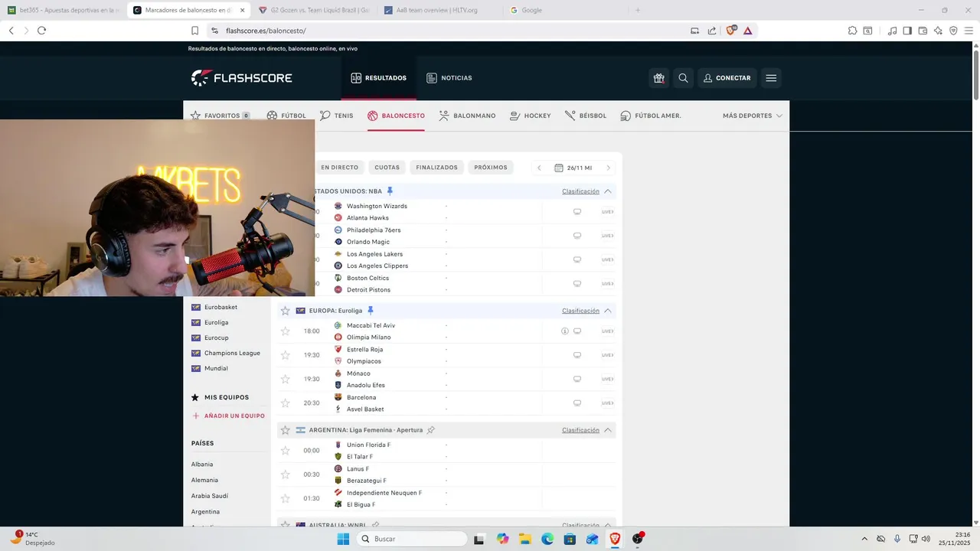This screenshot has width=980, height=551.
Task: Click the TV icon for Barcelona vs Asvel
Action: 577,403
